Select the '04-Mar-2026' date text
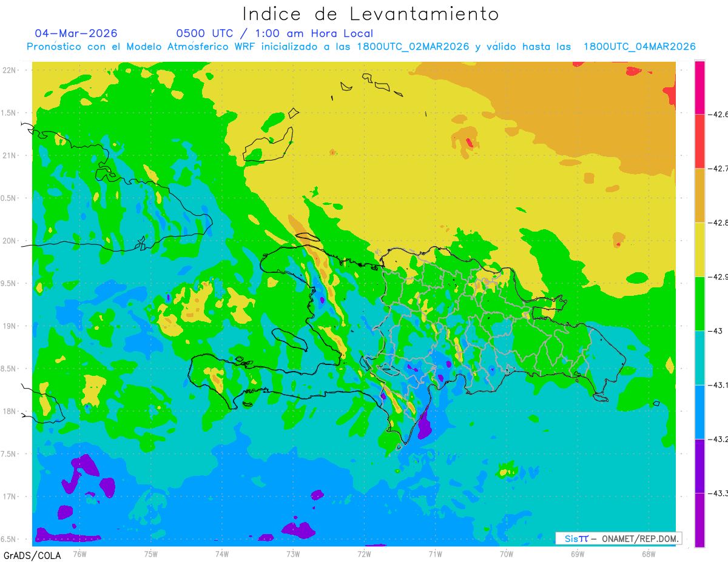This screenshot has height=562, width=728. coord(76,33)
